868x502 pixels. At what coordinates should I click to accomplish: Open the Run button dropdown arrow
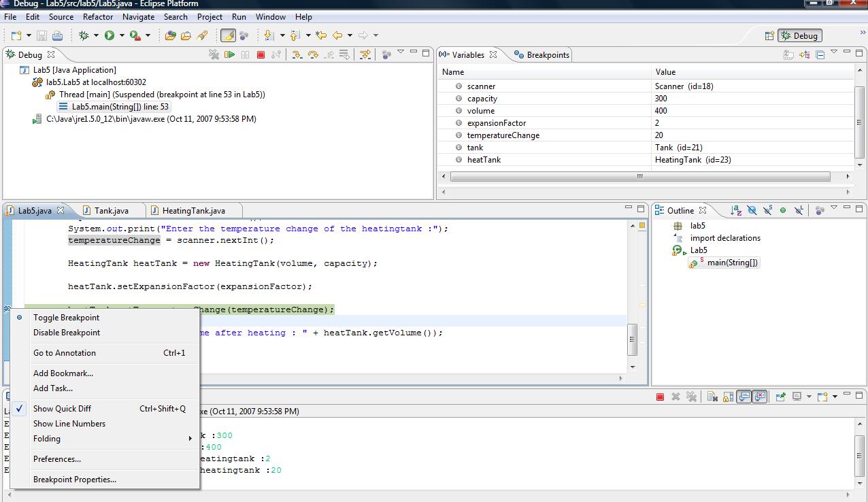click(122, 35)
